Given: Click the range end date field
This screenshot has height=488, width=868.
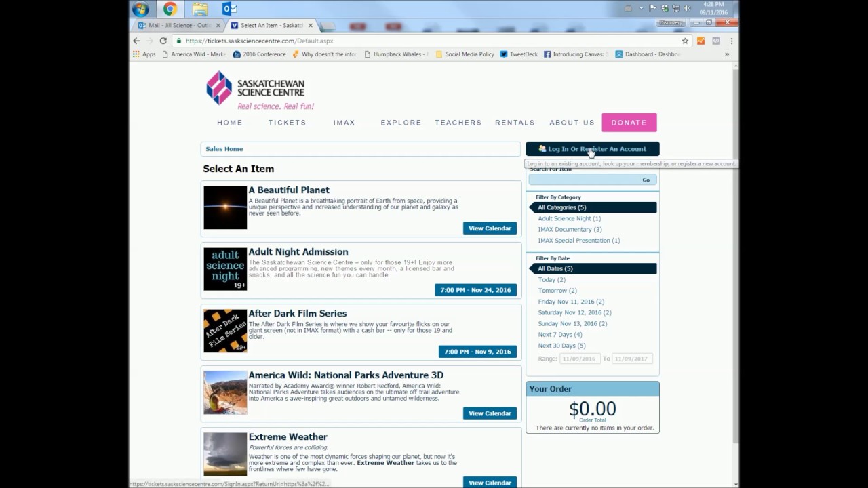Looking at the screenshot, I should pyautogui.click(x=632, y=359).
